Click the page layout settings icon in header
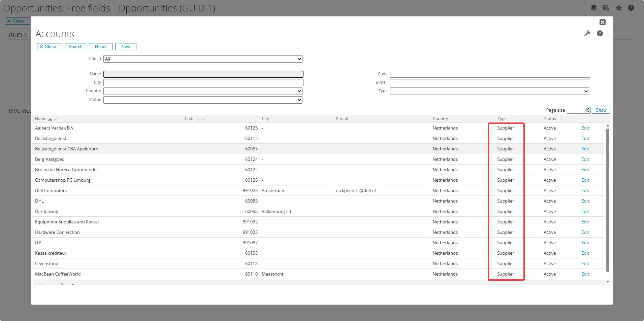Image resolution: width=644 pixels, height=321 pixels. click(606, 8)
